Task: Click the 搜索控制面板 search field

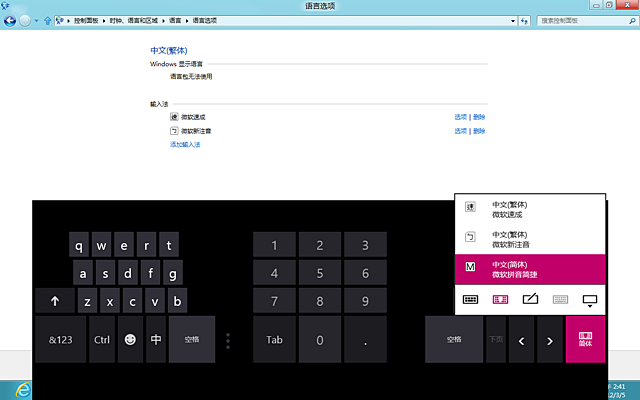Action: point(587,20)
